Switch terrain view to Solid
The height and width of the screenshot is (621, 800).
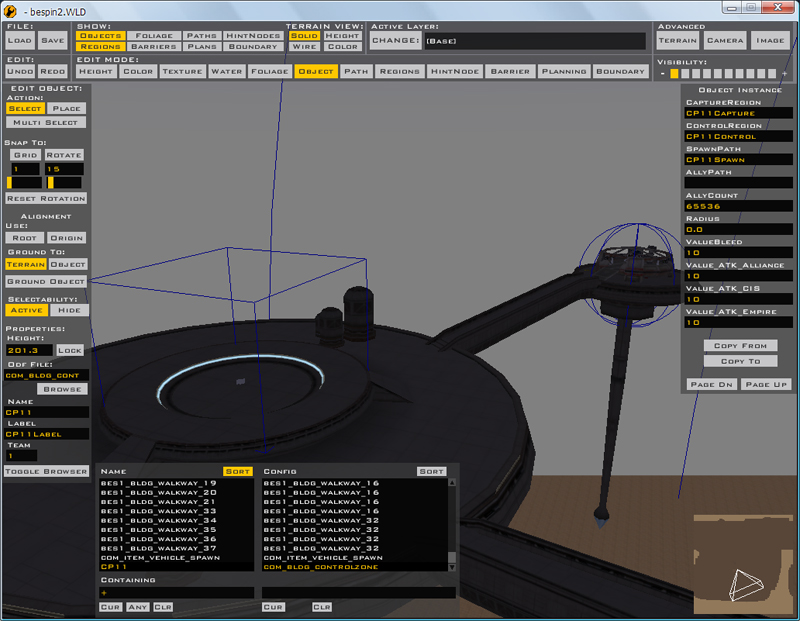(304, 36)
